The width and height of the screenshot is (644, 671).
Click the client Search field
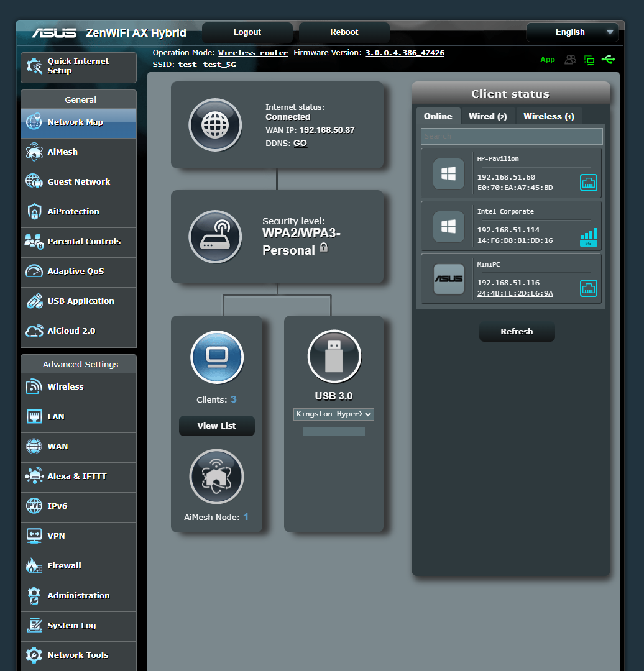pyautogui.click(x=511, y=136)
